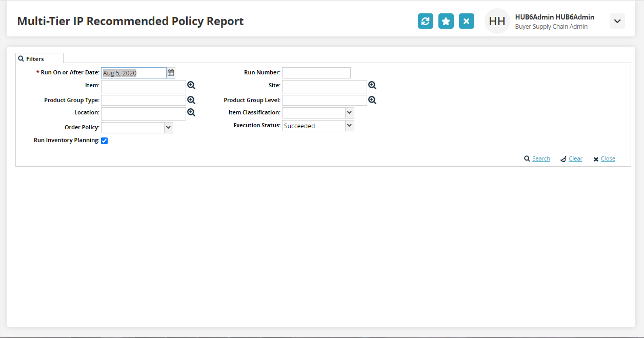Image resolution: width=644 pixels, height=338 pixels.
Task: Open the Item Classification dropdown
Action: 349,112
